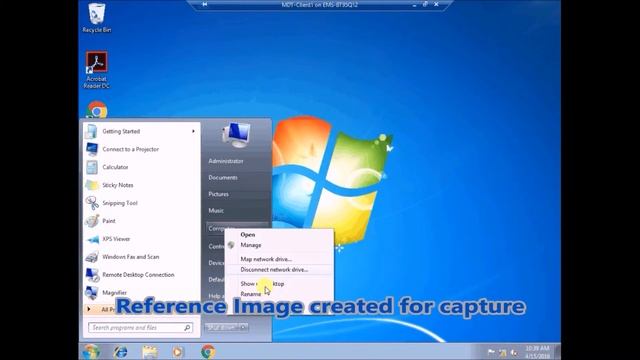
Task: Launch Windows Fax and Scan
Action: (x=141, y=257)
